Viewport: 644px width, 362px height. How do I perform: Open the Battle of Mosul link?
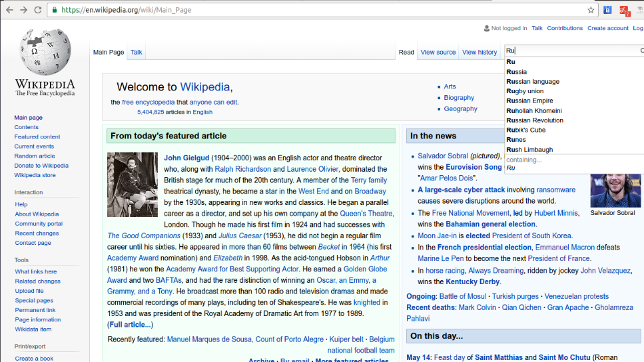point(462,296)
